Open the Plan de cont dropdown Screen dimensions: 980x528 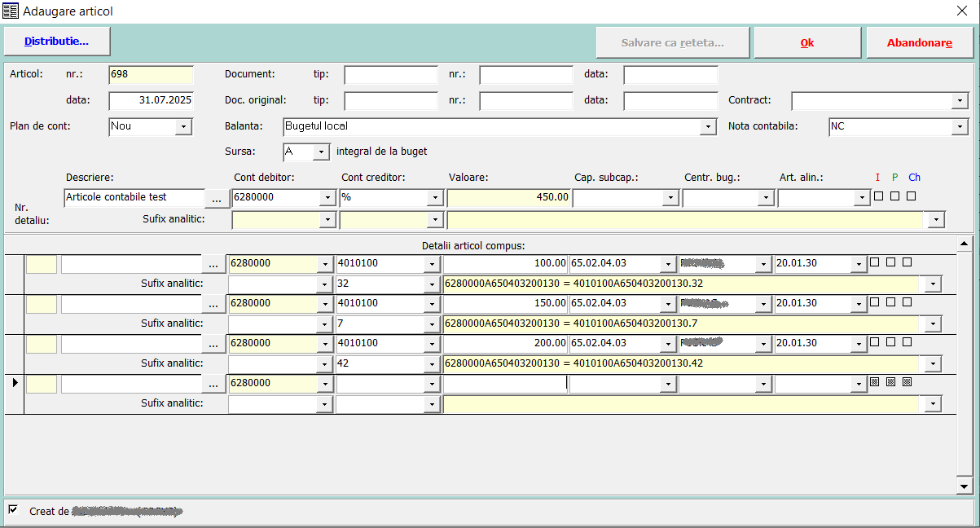183,127
